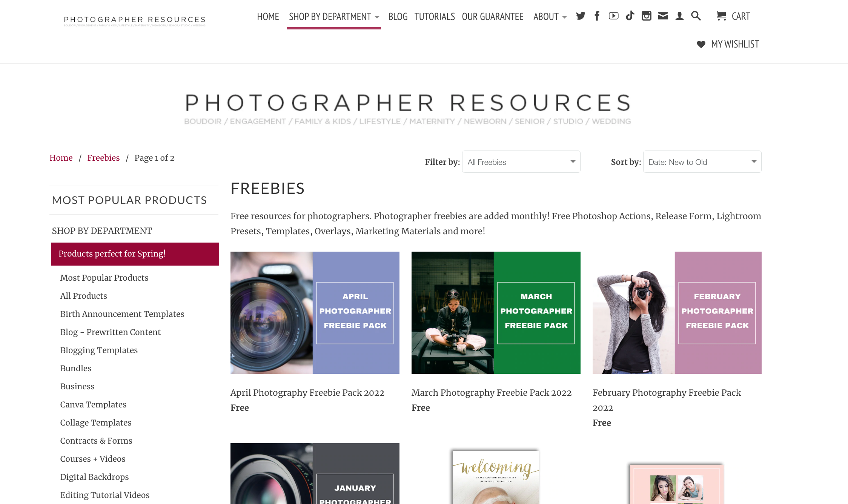Image resolution: width=848 pixels, height=504 pixels.
Task: Open the Facebook icon link
Action: coord(597,16)
